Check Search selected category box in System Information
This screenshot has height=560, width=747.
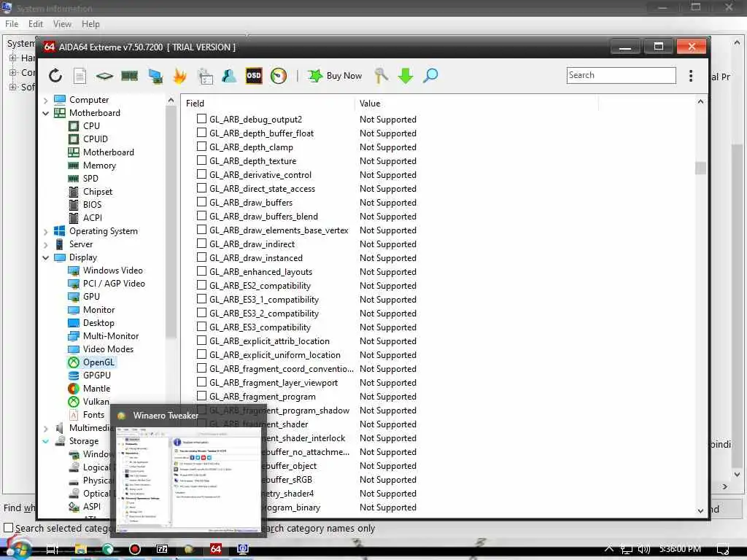point(9,528)
